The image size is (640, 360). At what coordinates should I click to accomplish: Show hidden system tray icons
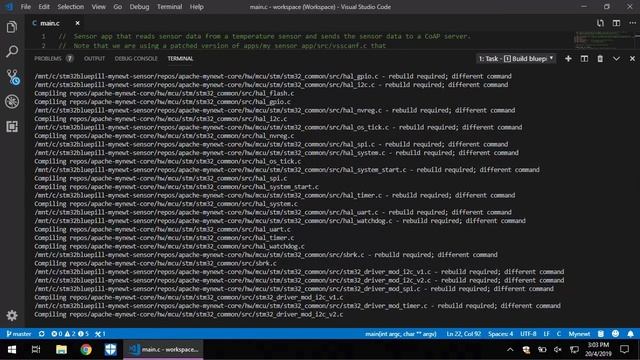click(510, 349)
